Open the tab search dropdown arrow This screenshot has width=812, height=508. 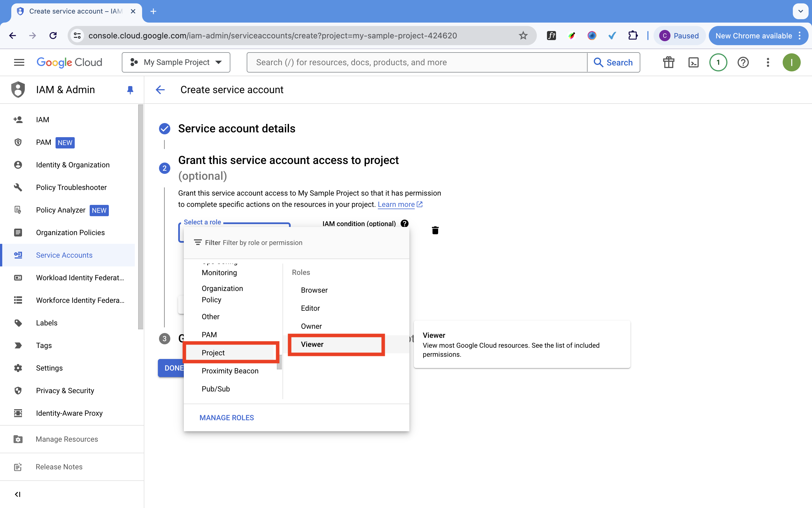(801, 11)
